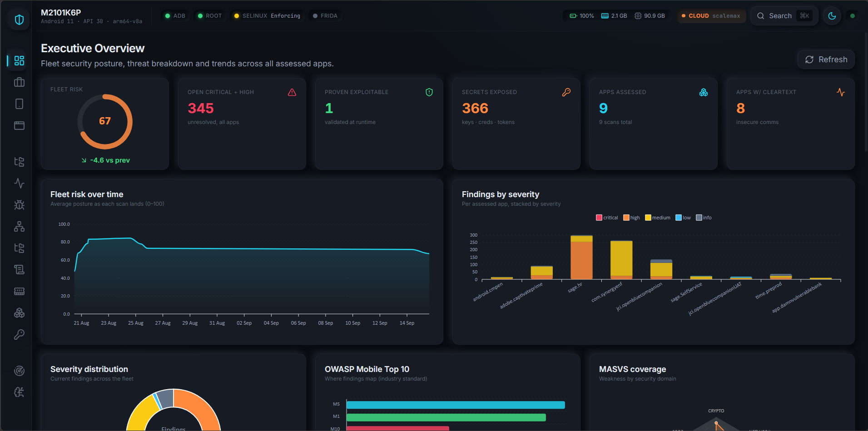The image size is (868, 431).
Task: Open the key sidebar icon
Action: tap(19, 335)
